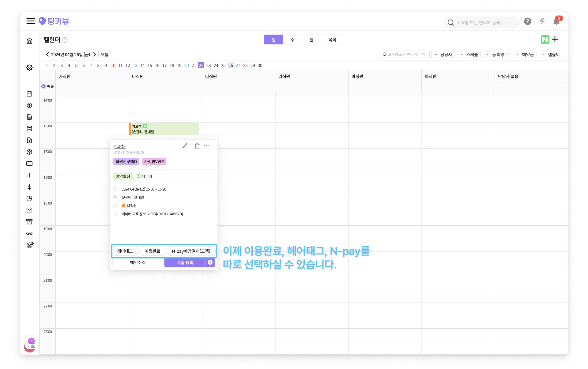
Task: Click the help question mark icon
Action: click(527, 21)
